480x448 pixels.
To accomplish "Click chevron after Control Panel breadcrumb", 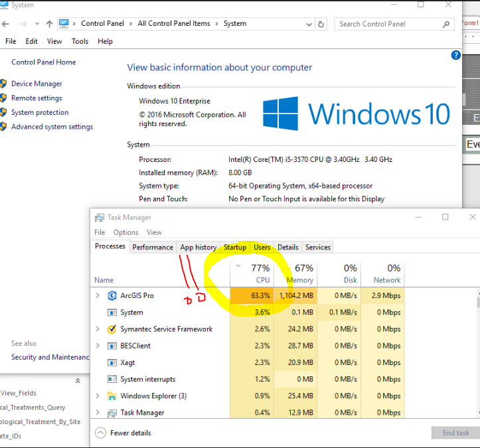I will click(x=131, y=24).
